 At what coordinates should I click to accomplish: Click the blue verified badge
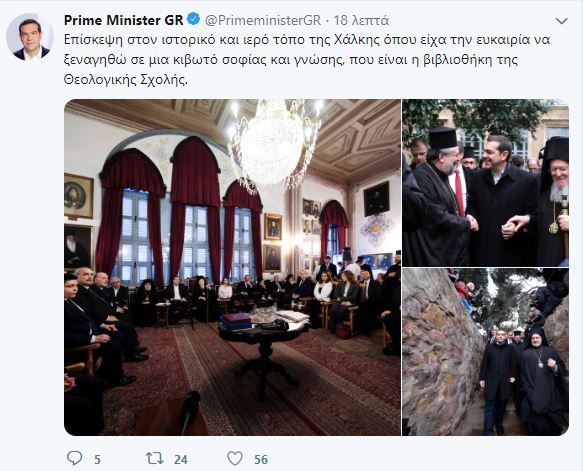click(x=193, y=19)
